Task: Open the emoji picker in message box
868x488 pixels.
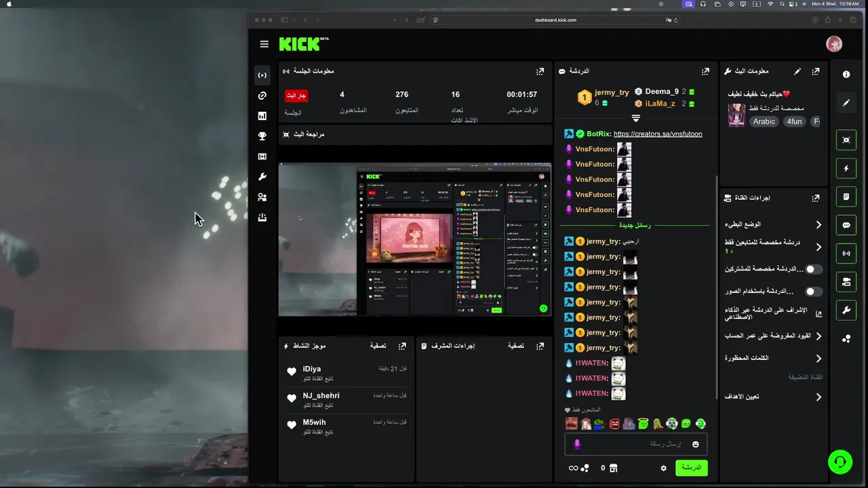Action: (695, 444)
